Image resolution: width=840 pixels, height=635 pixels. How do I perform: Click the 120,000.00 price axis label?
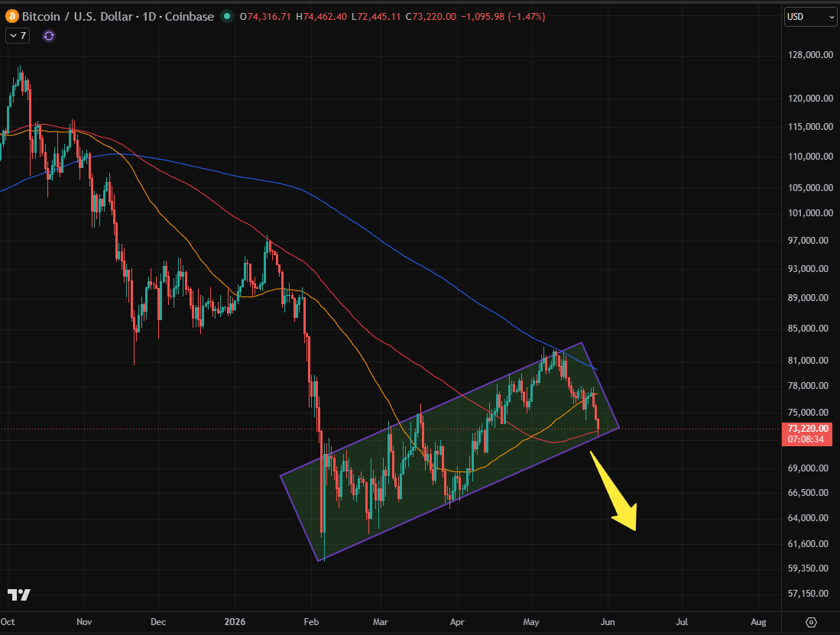[810, 98]
